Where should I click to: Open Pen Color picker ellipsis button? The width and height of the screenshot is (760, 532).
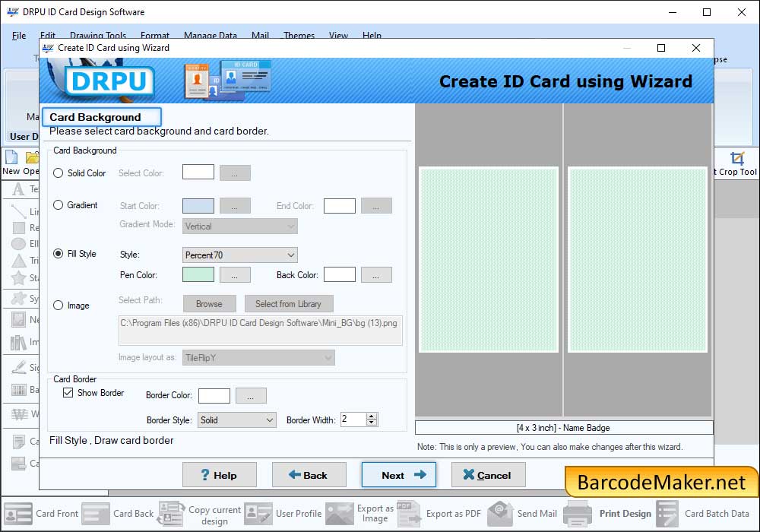click(x=235, y=274)
